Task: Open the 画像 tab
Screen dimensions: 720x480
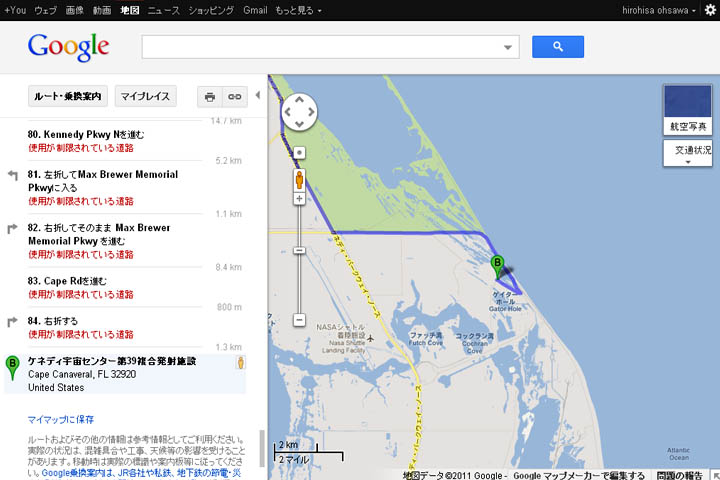Action: point(74,10)
